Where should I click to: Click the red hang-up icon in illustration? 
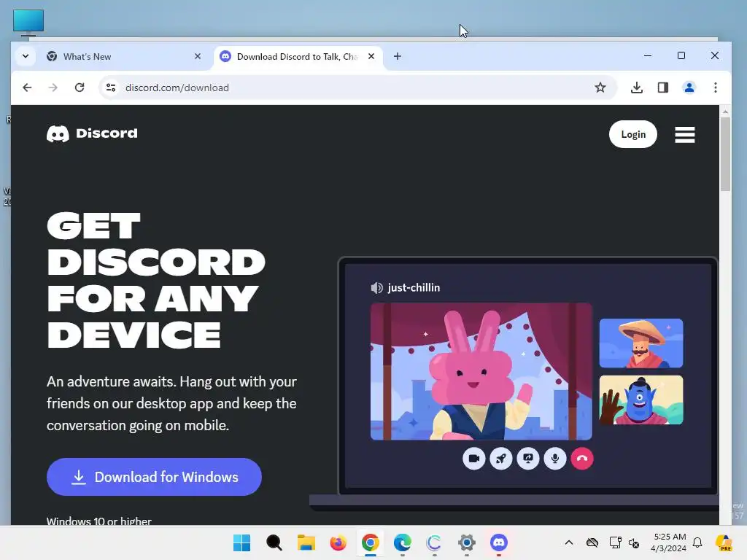(582, 459)
